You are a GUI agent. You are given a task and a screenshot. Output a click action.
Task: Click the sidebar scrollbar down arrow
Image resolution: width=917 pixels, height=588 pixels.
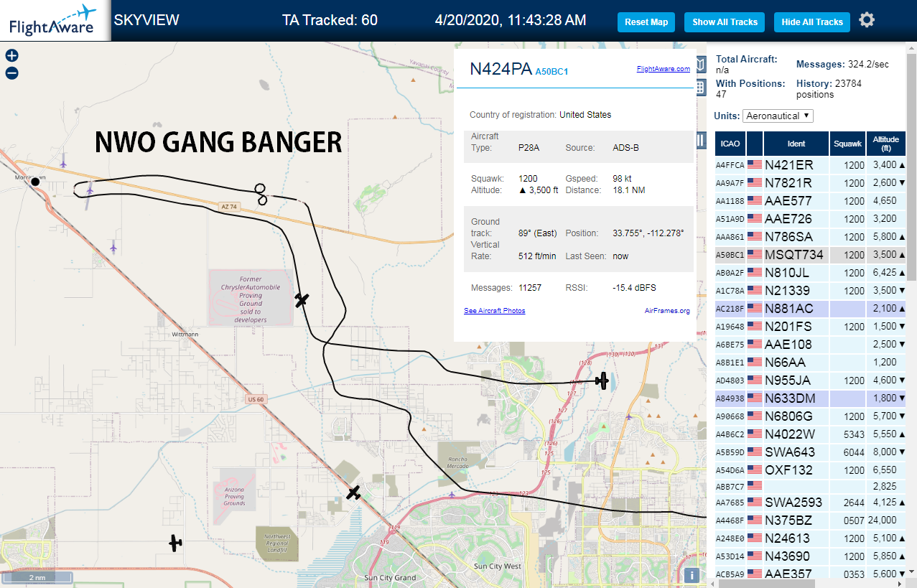point(911,571)
